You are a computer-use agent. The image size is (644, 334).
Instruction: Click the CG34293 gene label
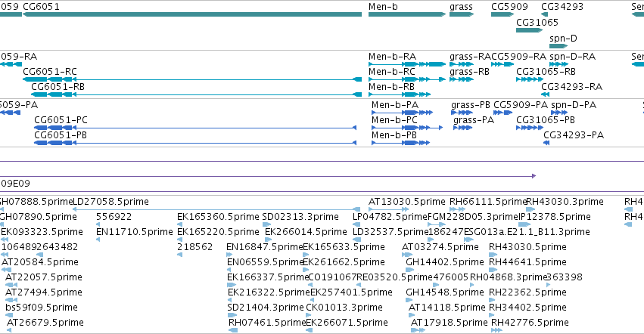(562, 7)
